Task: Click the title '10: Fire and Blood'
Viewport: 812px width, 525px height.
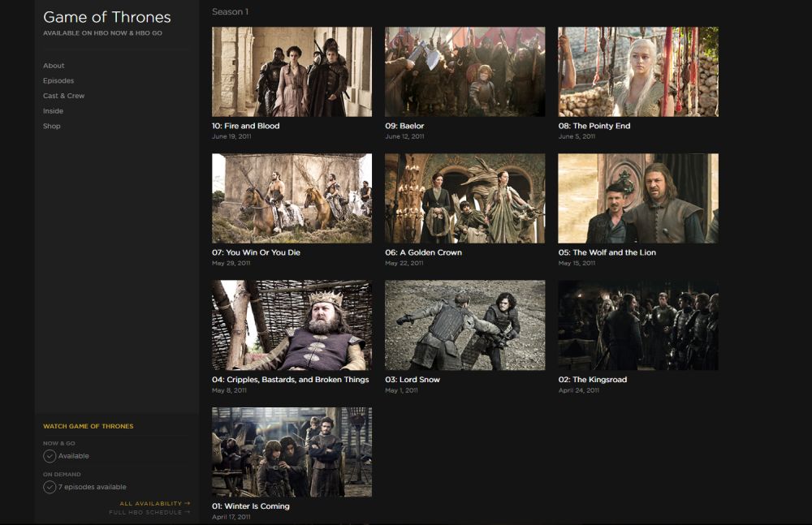Action: pyautogui.click(x=245, y=126)
